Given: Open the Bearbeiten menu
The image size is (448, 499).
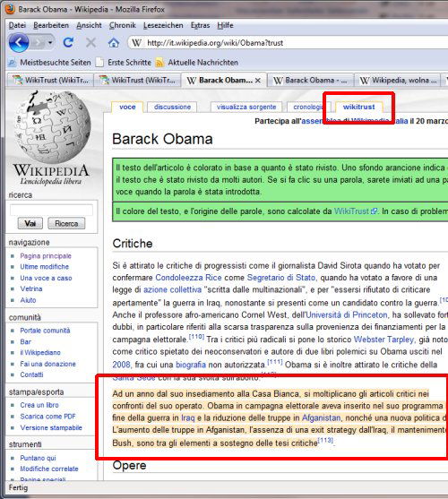Looking at the screenshot, I should [x=51, y=25].
